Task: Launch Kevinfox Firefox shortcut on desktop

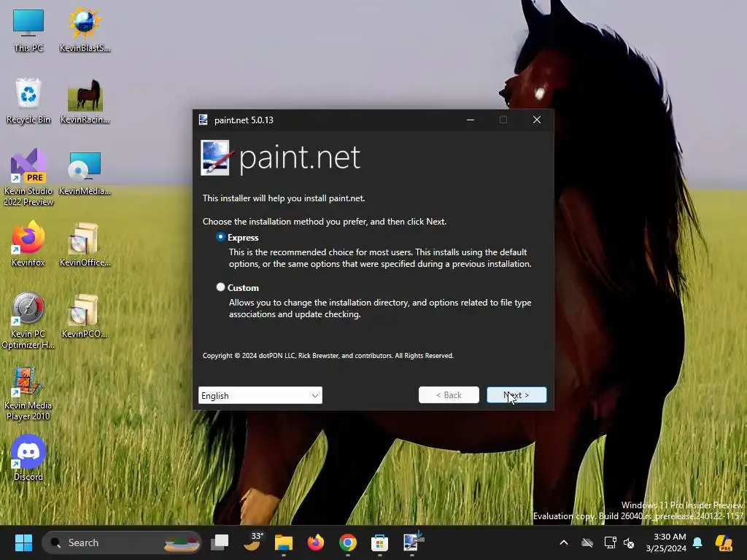Action: tap(28, 244)
